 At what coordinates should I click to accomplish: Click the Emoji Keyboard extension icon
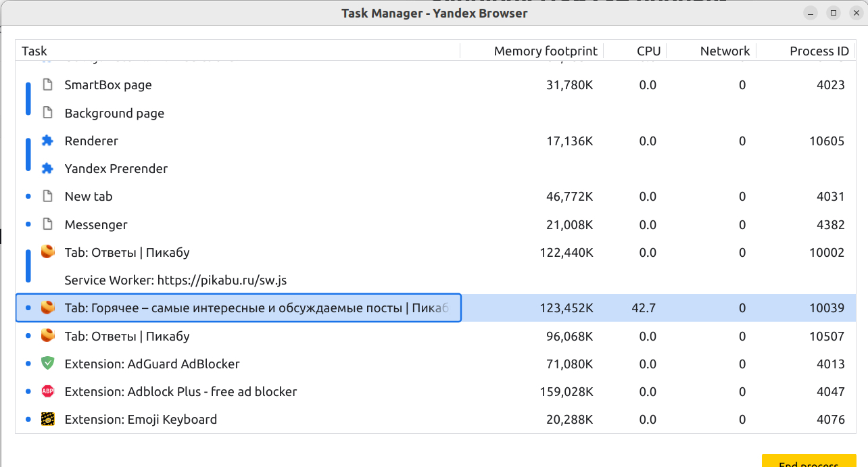pyautogui.click(x=47, y=420)
